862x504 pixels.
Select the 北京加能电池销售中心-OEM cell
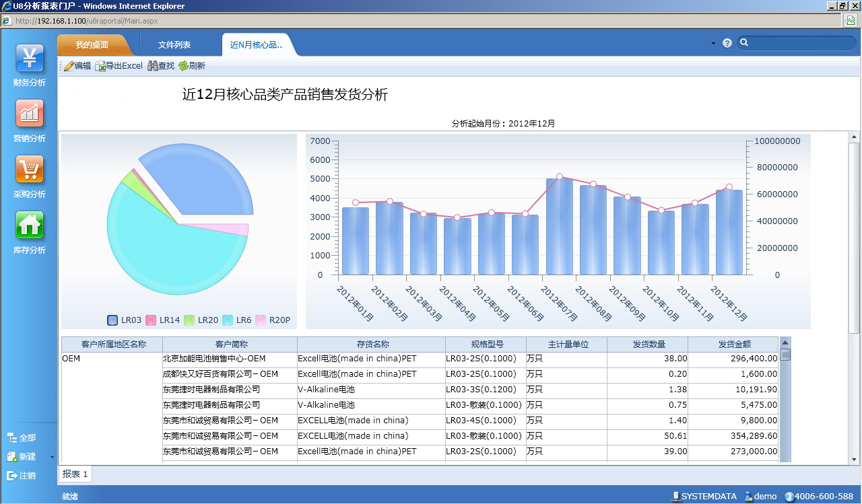point(230,359)
